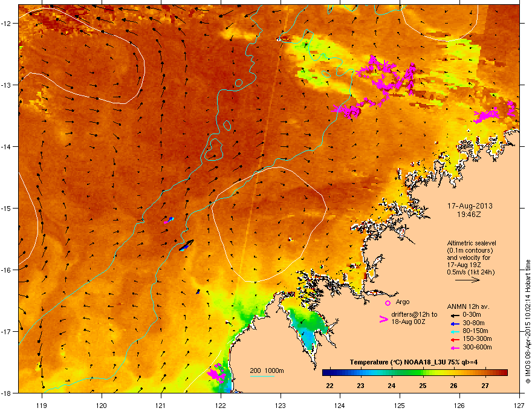Click the cyan bathymetry line sample under 200 1000m
Image resolution: width=532 pixels, height=411 pixels.
[x=262, y=376]
